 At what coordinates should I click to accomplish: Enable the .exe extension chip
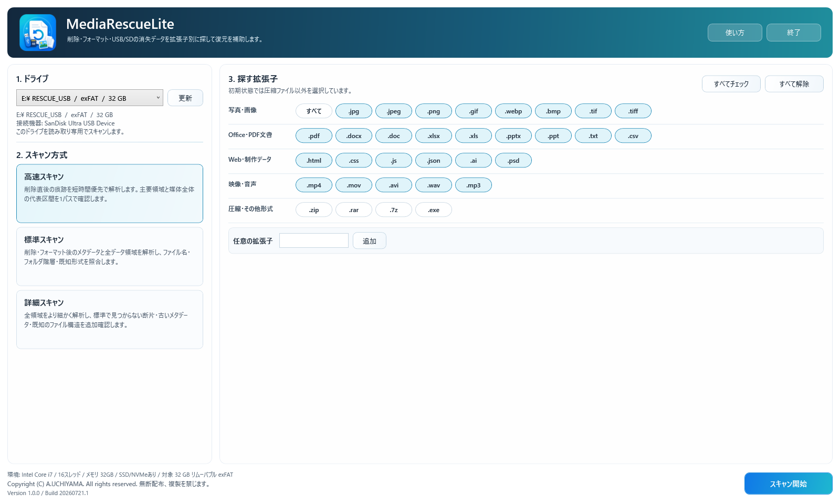point(434,210)
